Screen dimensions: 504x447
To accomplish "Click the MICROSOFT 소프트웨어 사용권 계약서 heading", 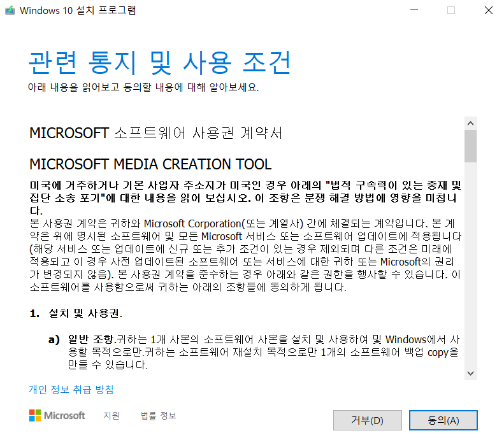I will point(156,133).
